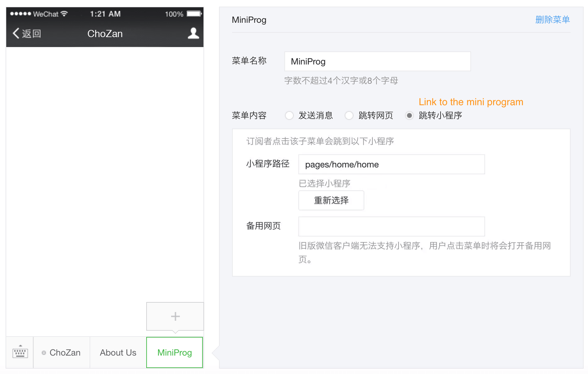Click the WiFi status icon
The width and height of the screenshot is (588, 374).
[x=64, y=14]
